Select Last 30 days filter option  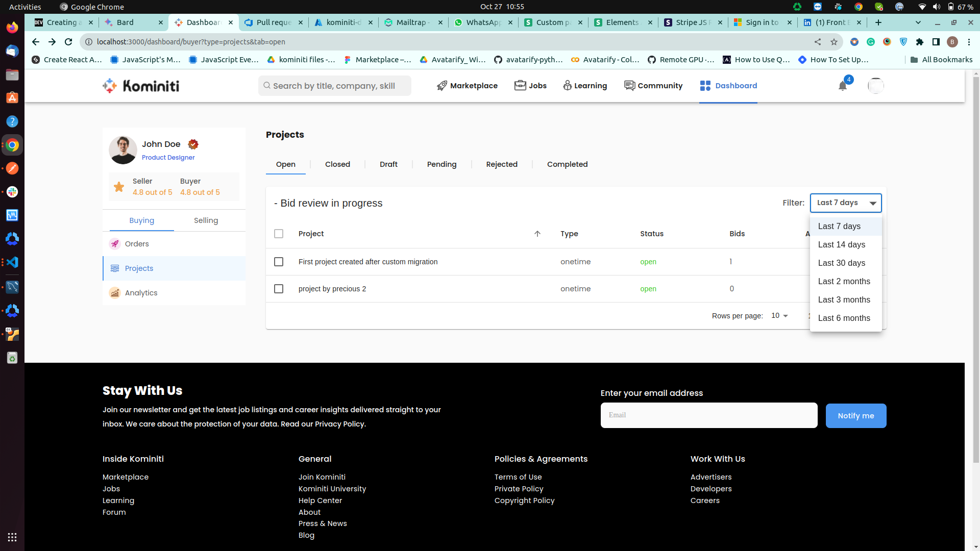[841, 263]
